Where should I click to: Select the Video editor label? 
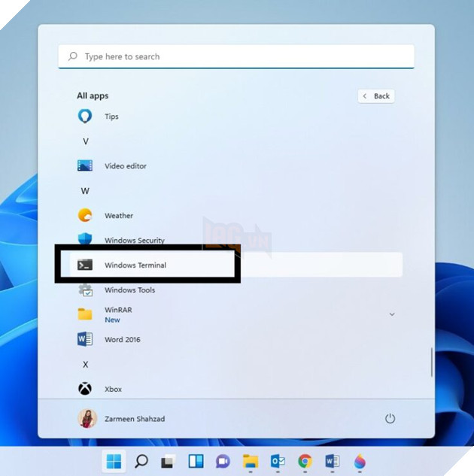tap(126, 166)
